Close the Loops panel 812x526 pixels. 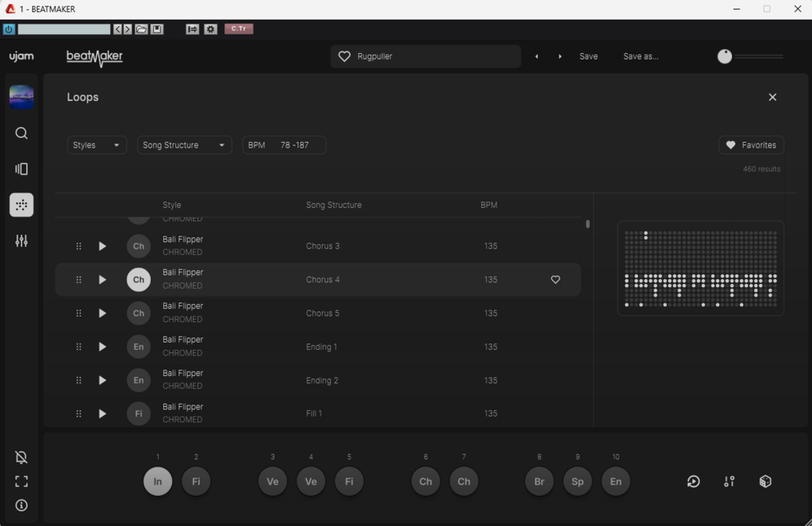pos(772,98)
